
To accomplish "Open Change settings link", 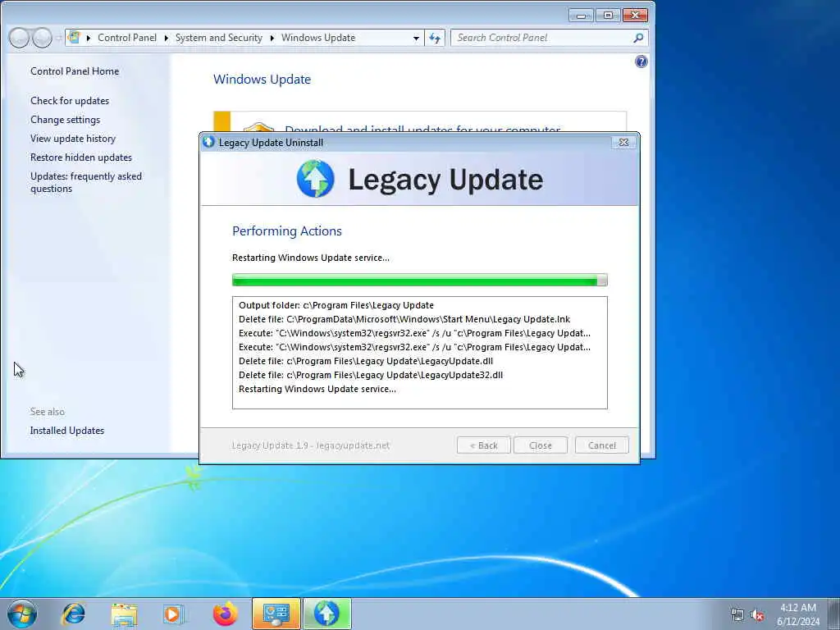I will 66,120.
